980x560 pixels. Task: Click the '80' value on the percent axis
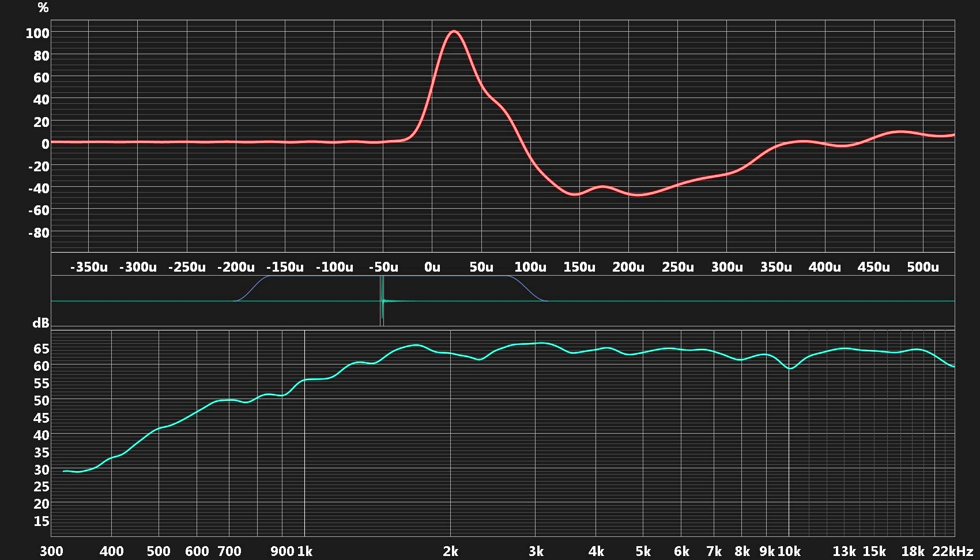click(x=42, y=56)
